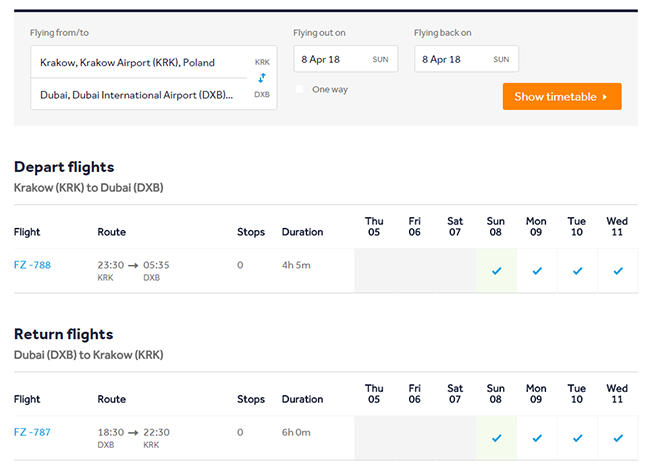Open flight FZ-787 link

coord(32,432)
